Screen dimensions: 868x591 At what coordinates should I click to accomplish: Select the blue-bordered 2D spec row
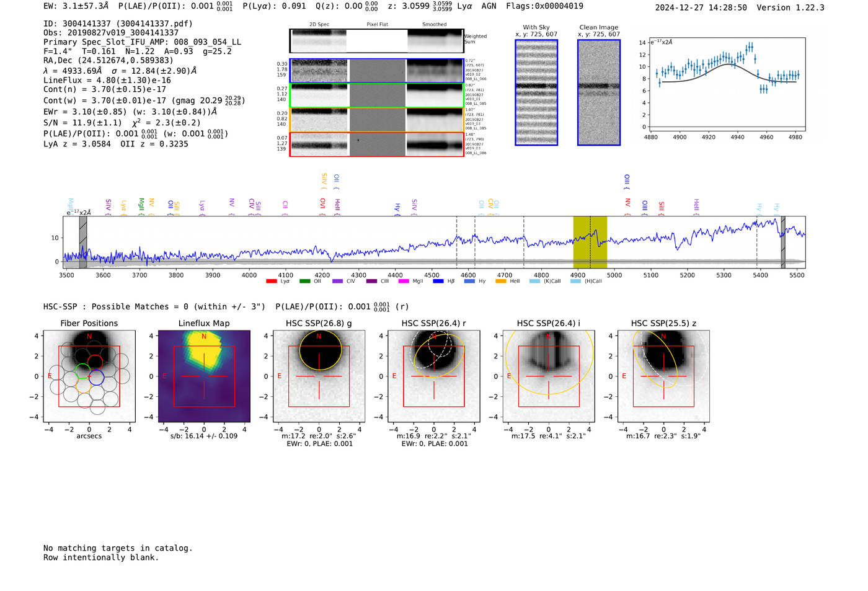pos(377,71)
